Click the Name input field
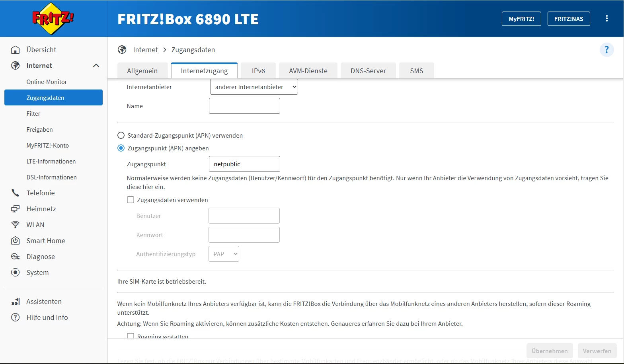The height and width of the screenshot is (364, 624). click(x=244, y=106)
